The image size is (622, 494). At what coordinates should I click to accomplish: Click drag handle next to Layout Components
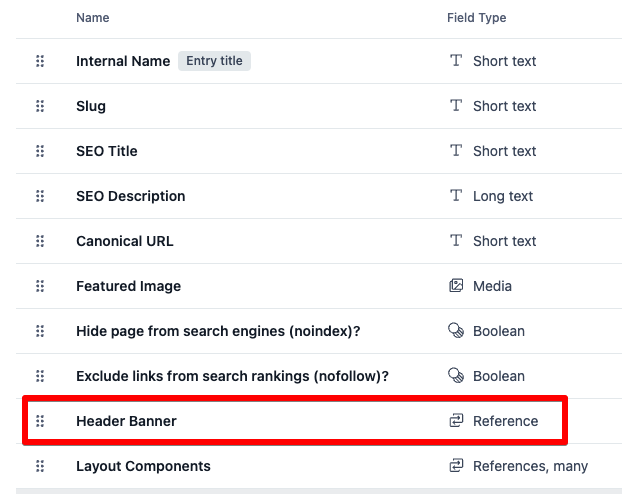click(x=40, y=466)
